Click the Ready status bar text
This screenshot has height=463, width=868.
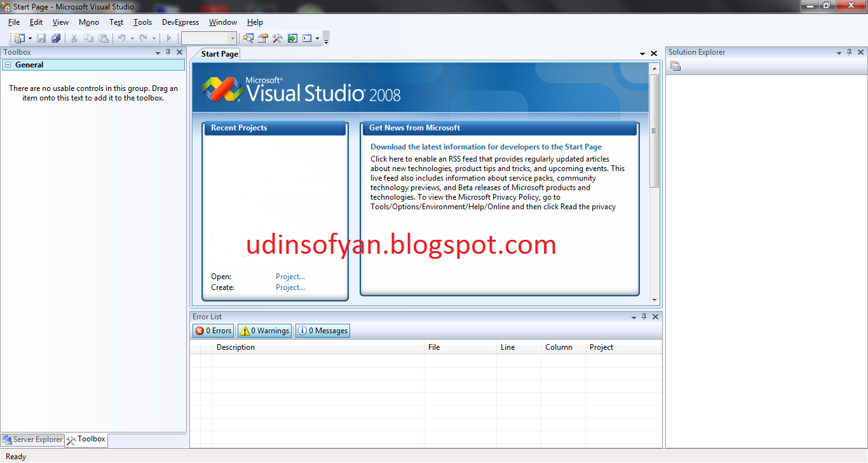point(16,457)
